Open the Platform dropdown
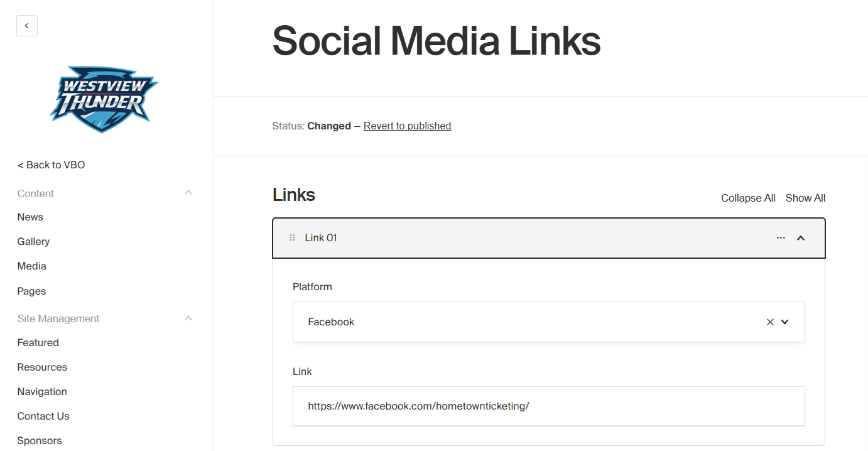 (784, 322)
